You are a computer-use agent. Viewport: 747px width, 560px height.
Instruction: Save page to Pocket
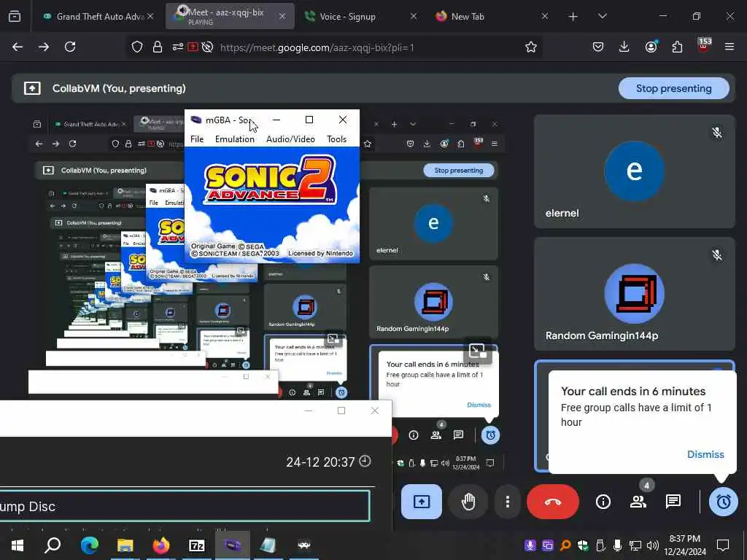tap(598, 47)
